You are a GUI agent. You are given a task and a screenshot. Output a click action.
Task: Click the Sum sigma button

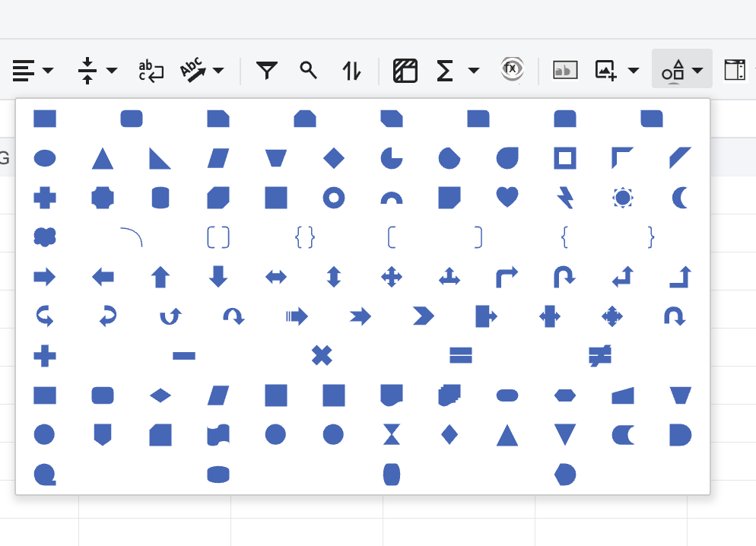click(x=444, y=71)
